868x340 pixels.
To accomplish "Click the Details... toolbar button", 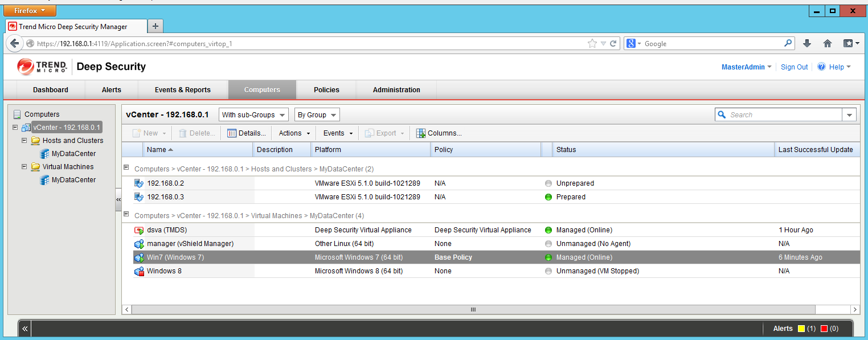I will click(247, 133).
